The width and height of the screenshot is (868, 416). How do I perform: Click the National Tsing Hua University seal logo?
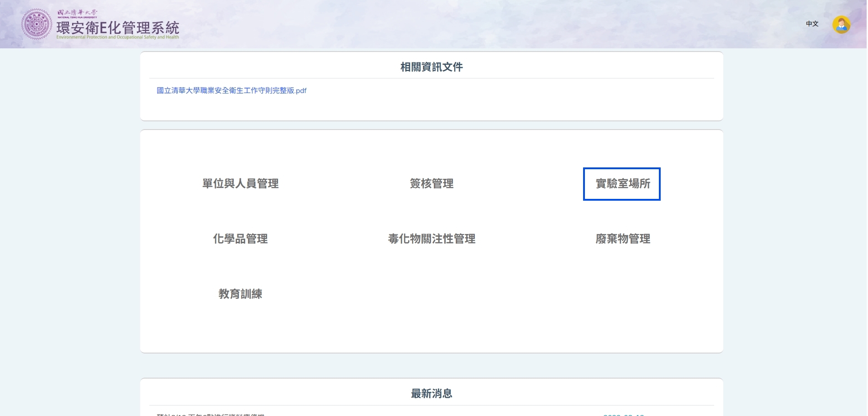point(37,24)
